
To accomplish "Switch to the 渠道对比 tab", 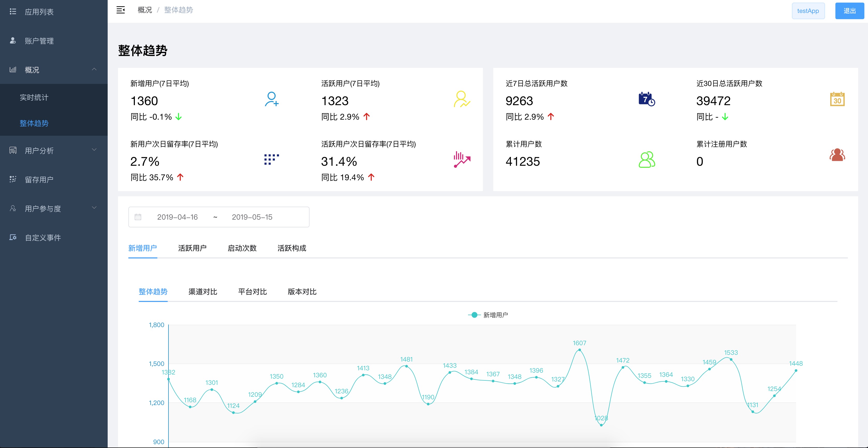I will pyautogui.click(x=203, y=292).
